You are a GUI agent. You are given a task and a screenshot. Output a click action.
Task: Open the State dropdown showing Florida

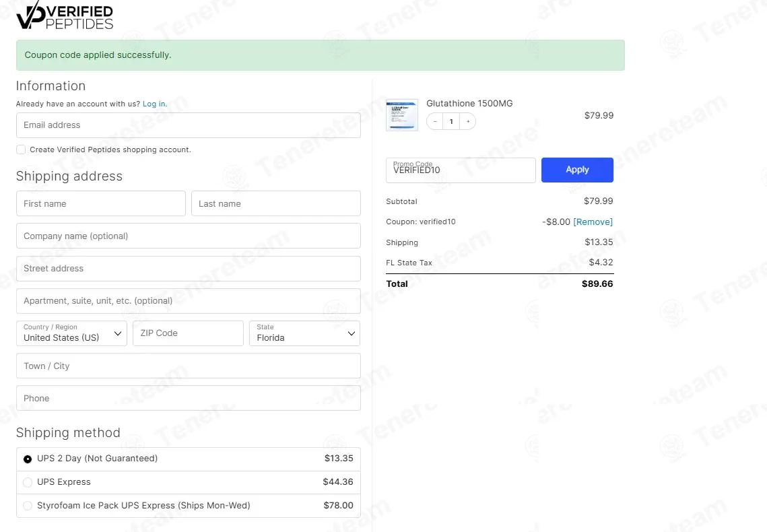pyautogui.click(x=305, y=333)
